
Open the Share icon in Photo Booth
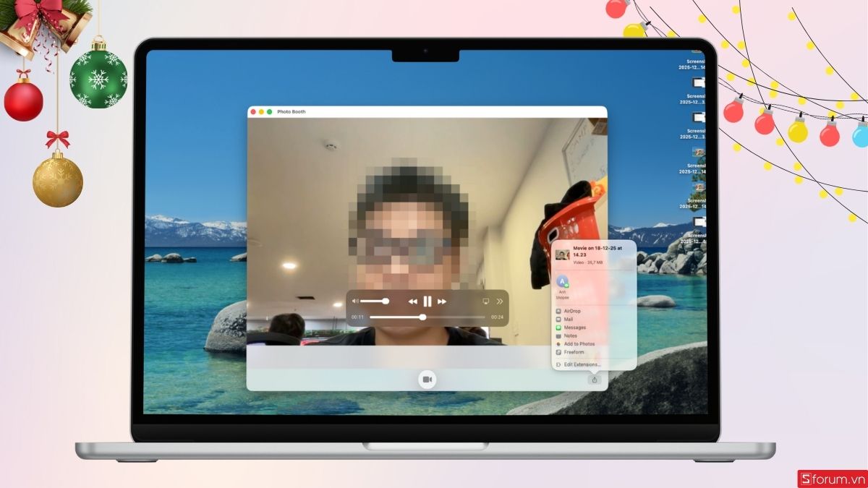[593, 379]
